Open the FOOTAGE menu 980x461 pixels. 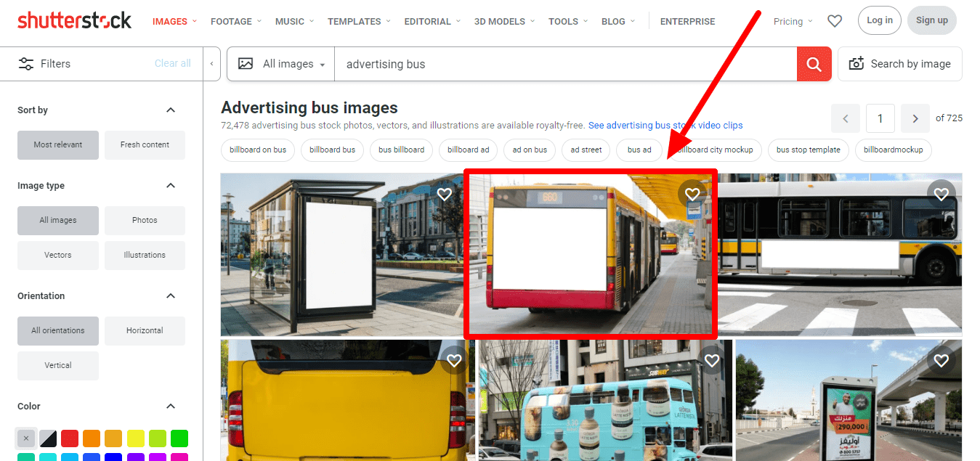point(236,22)
